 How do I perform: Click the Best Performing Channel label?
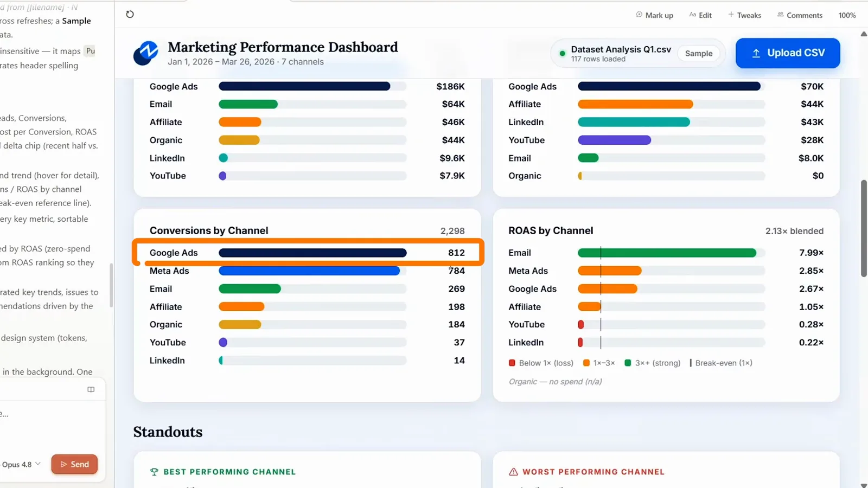coord(229,472)
